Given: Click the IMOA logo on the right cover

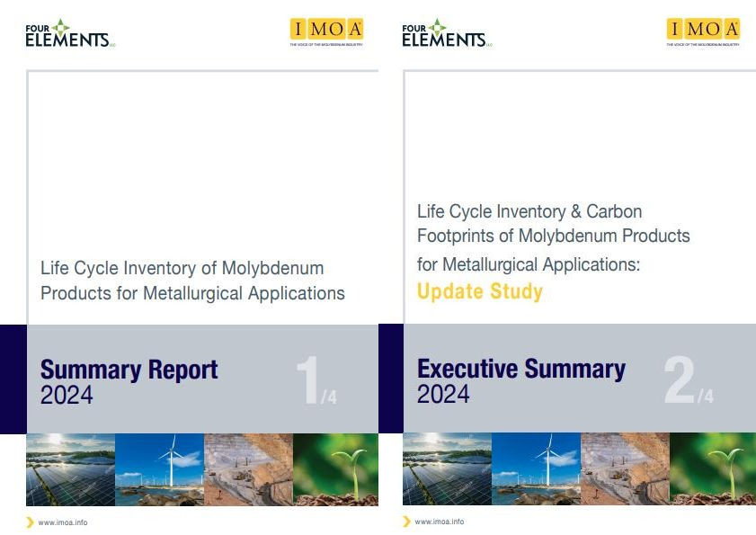Looking at the screenshot, I should pyautogui.click(x=703, y=31).
